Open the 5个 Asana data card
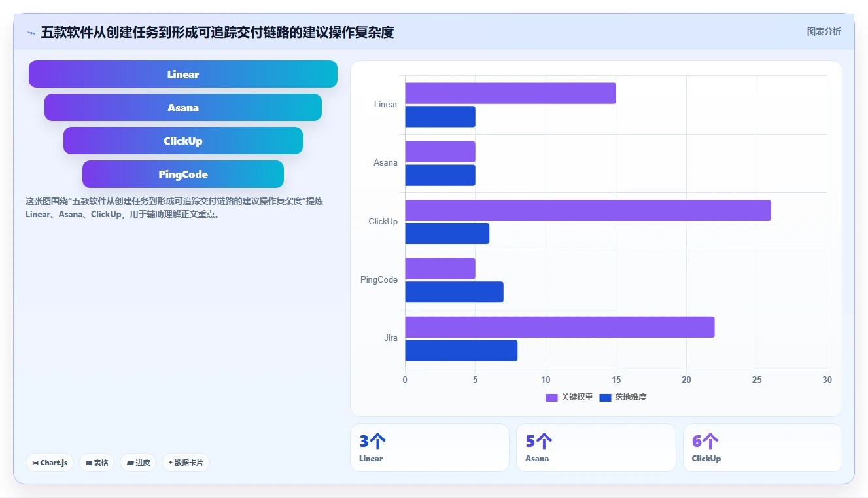The width and height of the screenshot is (868, 498). coord(596,448)
